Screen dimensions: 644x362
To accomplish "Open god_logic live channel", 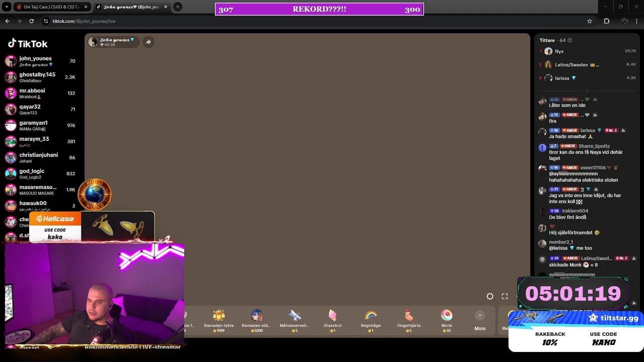I will pos(40,174).
